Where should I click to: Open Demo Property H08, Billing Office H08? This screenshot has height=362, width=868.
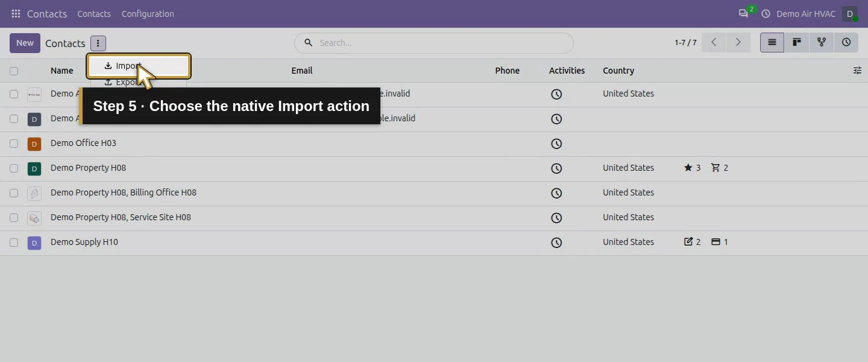click(124, 192)
